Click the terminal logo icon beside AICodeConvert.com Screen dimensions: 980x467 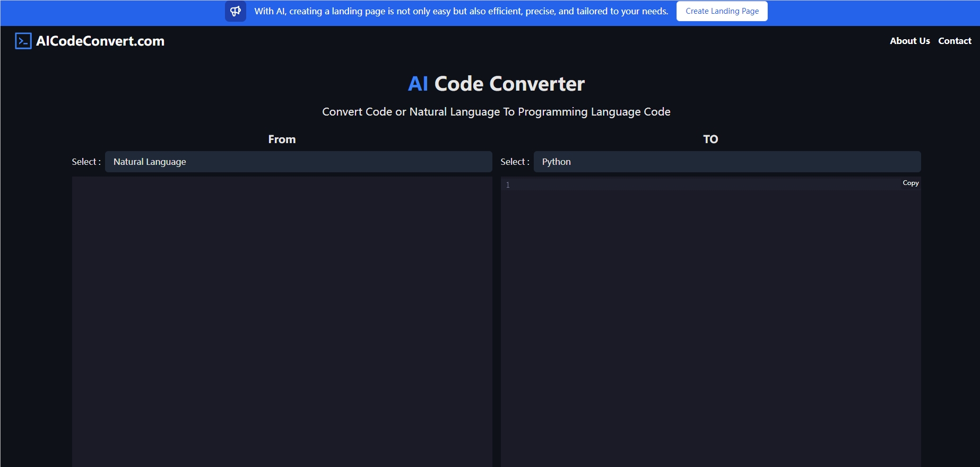click(x=23, y=41)
